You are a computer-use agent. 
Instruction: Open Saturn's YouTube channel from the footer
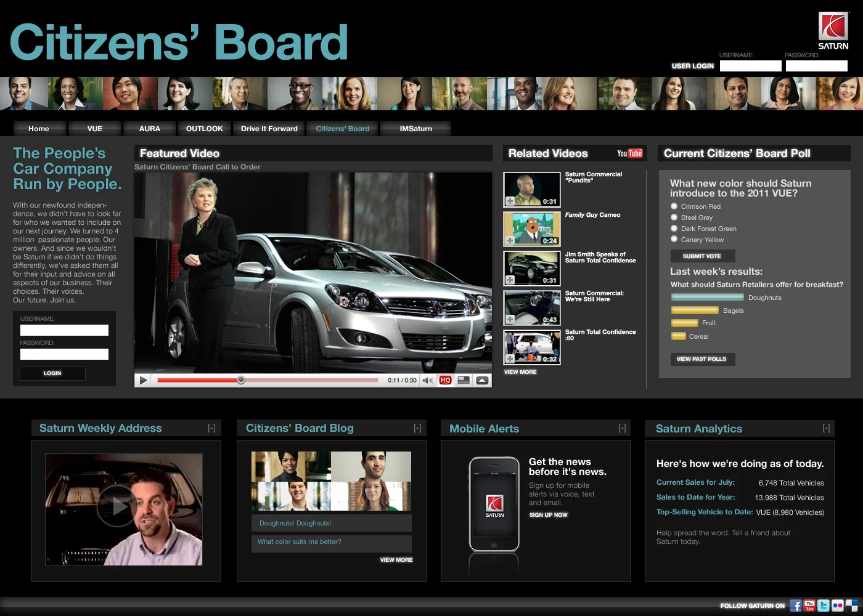[809, 606]
